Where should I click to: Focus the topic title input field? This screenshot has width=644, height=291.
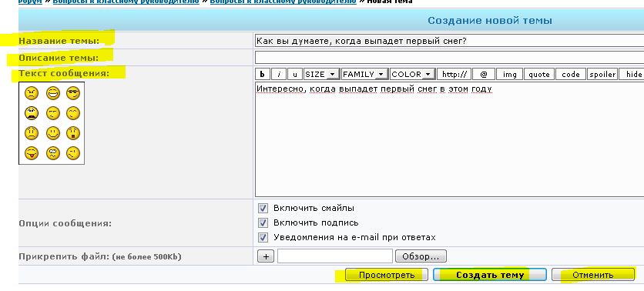coord(449,41)
